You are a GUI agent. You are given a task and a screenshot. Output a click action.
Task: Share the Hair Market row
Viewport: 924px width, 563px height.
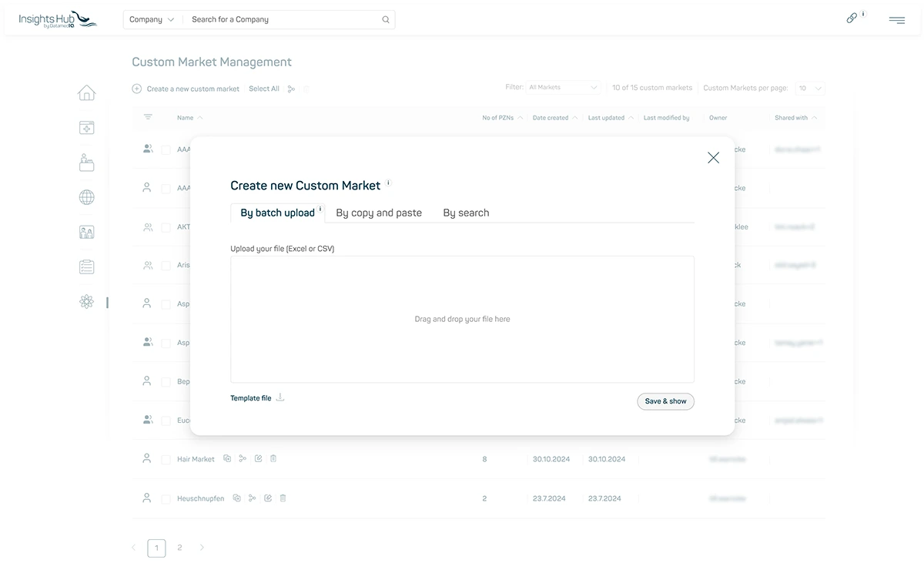tap(243, 458)
